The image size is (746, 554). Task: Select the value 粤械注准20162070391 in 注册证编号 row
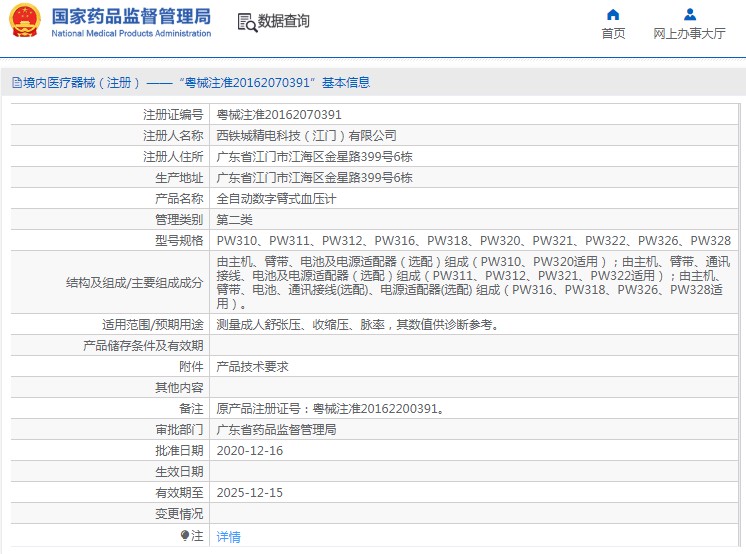(279, 115)
